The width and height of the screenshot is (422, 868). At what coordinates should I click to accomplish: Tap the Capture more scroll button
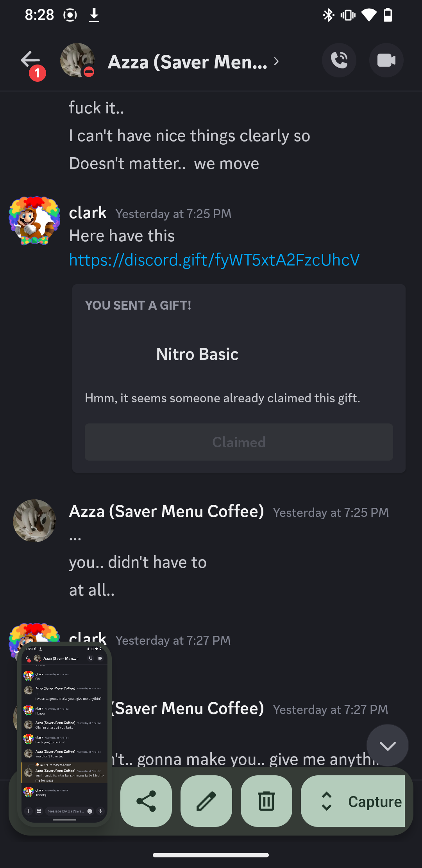pyautogui.click(x=354, y=801)
